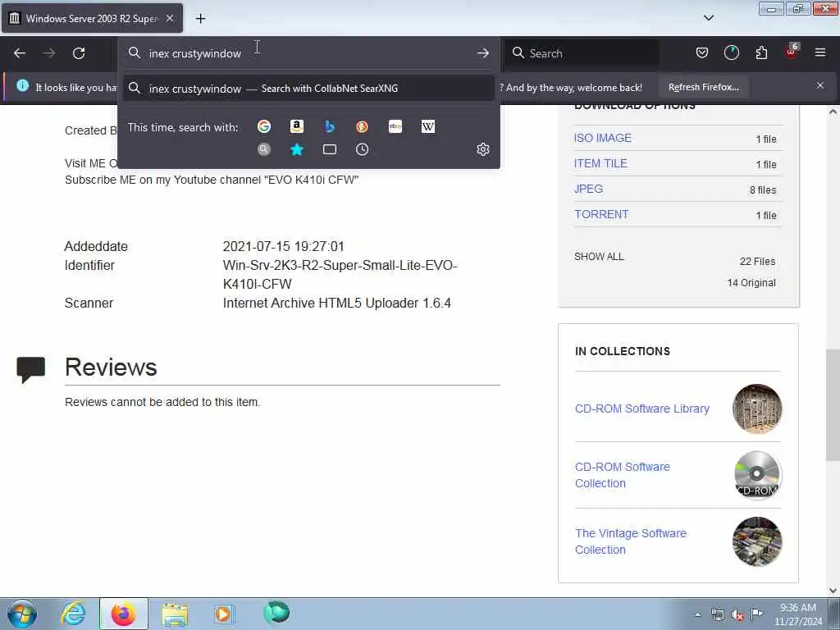
Task: Open the JPEG download link
Action: pyautogui.click(x=588, y=189)
